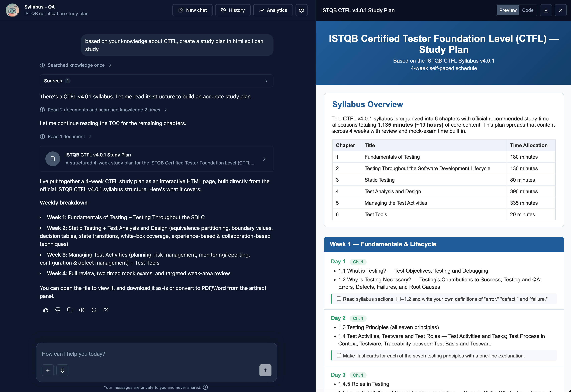Screen dimensions: 571x392
Task: Expand Read 2 documents and searched knowledge
Action: pyautogui.click(x=104, y=110)
